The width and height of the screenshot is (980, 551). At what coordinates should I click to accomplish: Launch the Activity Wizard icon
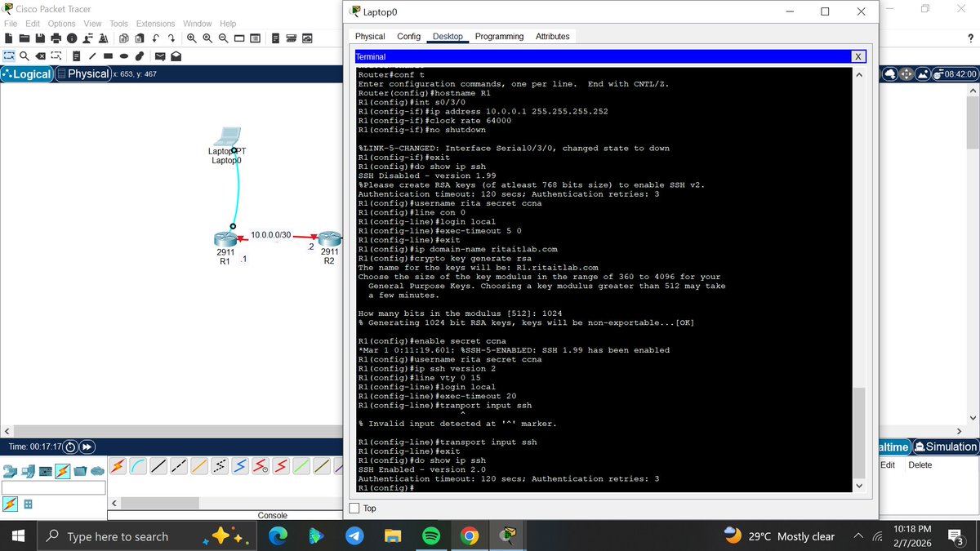(104, 38)
